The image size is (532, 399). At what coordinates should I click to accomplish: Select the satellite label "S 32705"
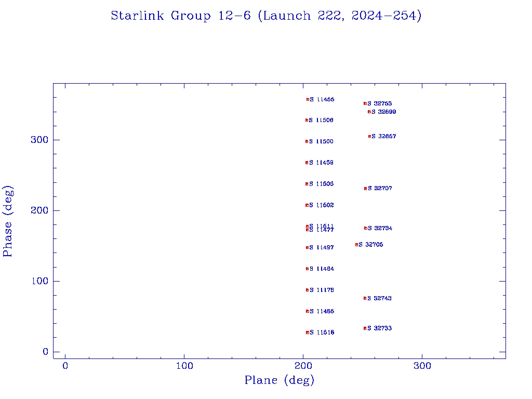(371, 245)
